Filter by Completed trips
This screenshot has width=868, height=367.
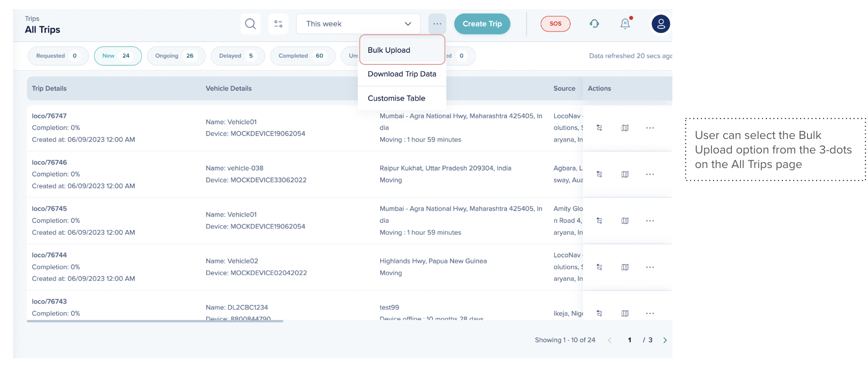(x=302, y=56)
